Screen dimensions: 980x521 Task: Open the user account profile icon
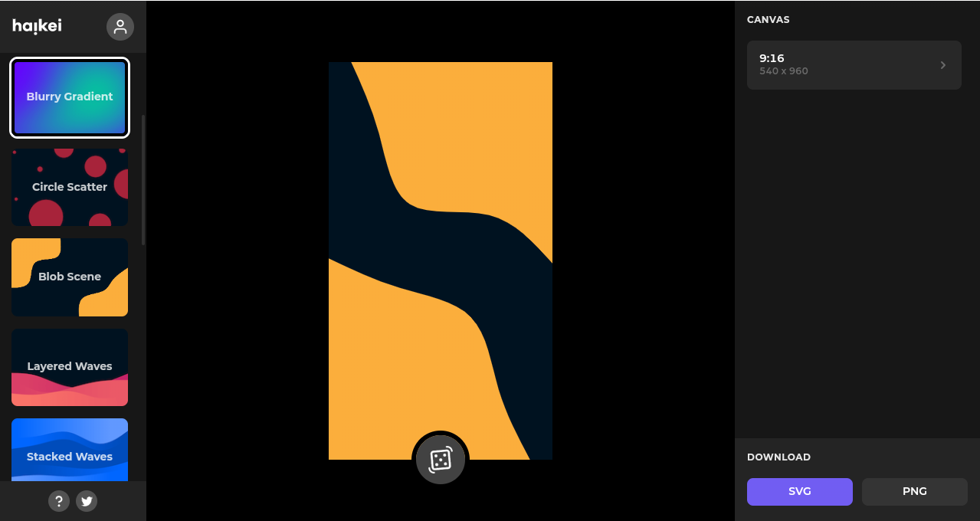(120, 27)
